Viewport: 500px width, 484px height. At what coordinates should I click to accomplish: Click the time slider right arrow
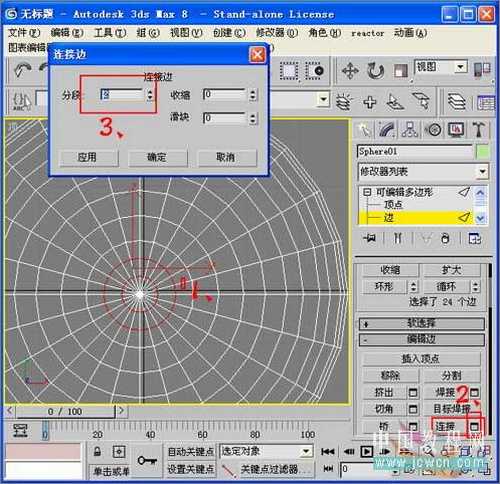121,411
